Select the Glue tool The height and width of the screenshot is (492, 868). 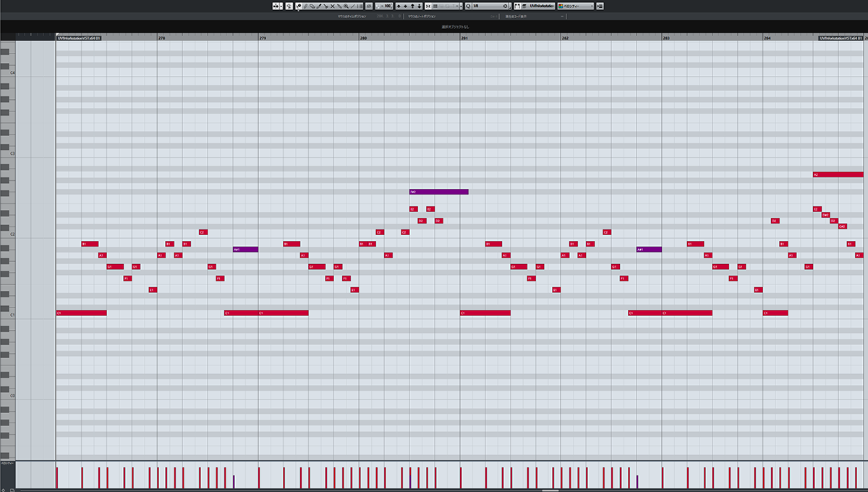coord(339,6)
